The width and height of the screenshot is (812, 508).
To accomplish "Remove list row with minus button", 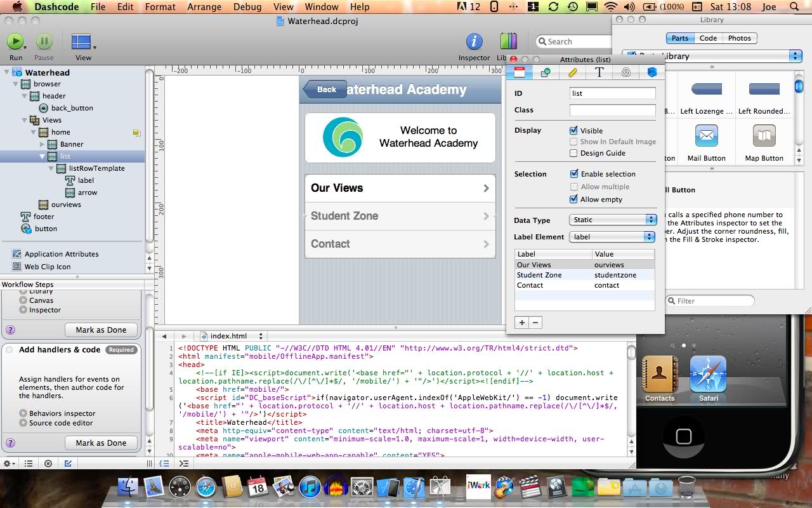I will tap(535, 323).
